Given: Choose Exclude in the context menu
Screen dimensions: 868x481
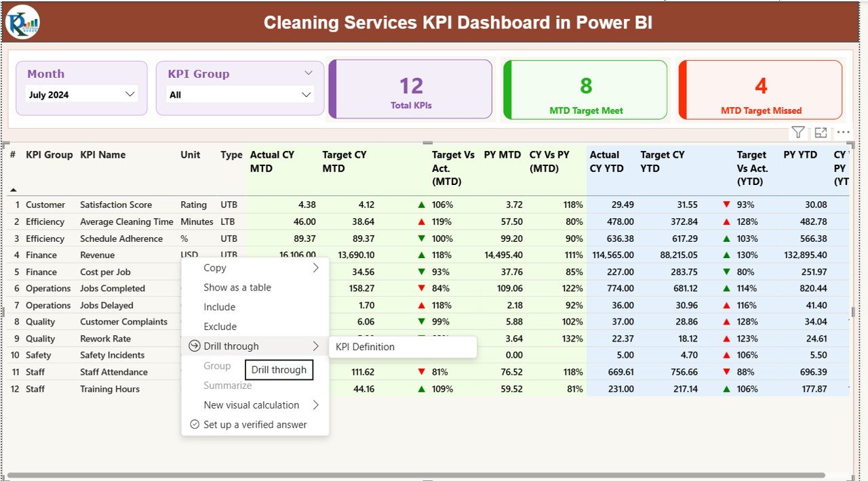Looking at the screenshot, I should point(220,327).
